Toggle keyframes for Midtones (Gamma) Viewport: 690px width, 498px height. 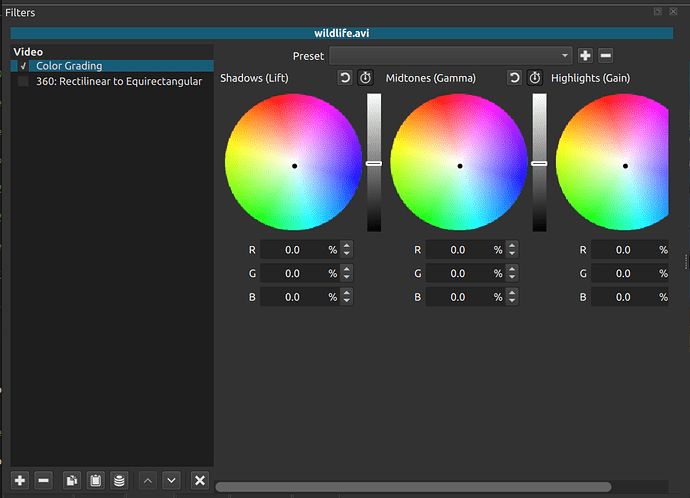(x=535, y=78)
